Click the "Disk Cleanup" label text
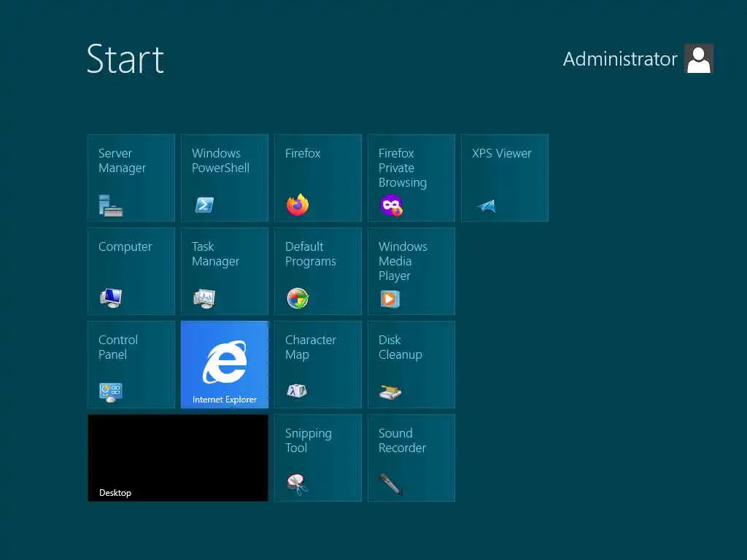 [x=400, y=347]
